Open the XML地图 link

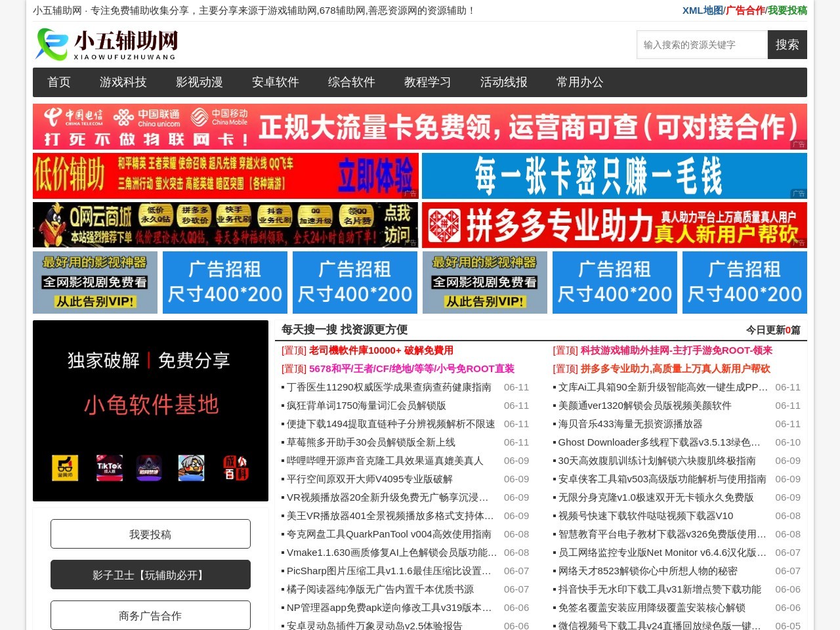(x=702, y=10)
